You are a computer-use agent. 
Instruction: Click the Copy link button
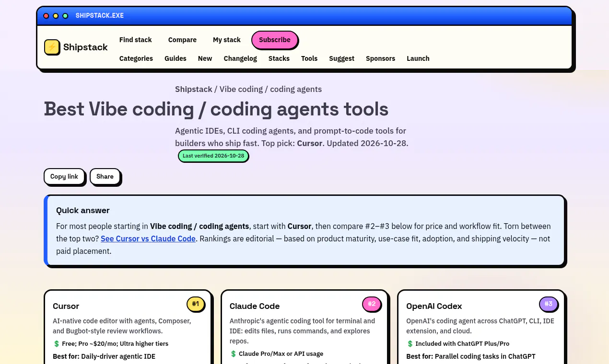[x=64, y=176]
